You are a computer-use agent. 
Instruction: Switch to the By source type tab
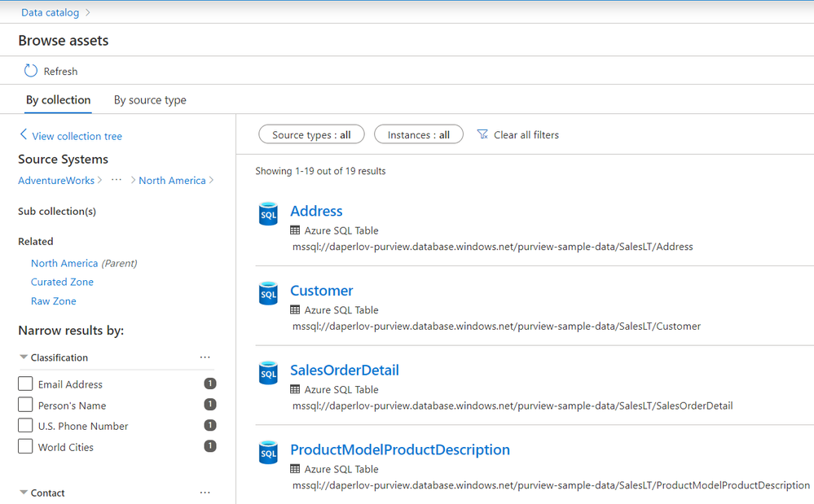150,100
